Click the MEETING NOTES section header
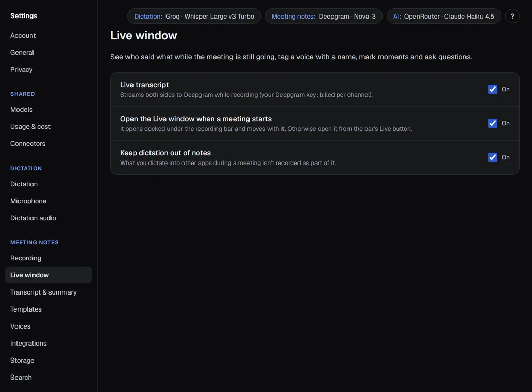 click(34, 242)
